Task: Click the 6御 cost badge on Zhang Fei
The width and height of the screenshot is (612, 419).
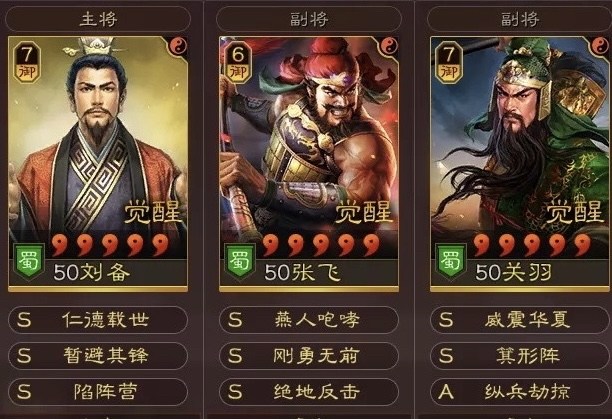Action: pyautogui.click(x=238, y=62)
